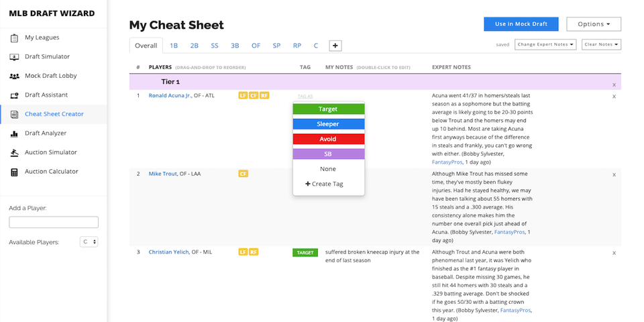This screenshot has height=322, width=644.
Task: Open Mike Trout player link
Action: click(x=162, y=174)
